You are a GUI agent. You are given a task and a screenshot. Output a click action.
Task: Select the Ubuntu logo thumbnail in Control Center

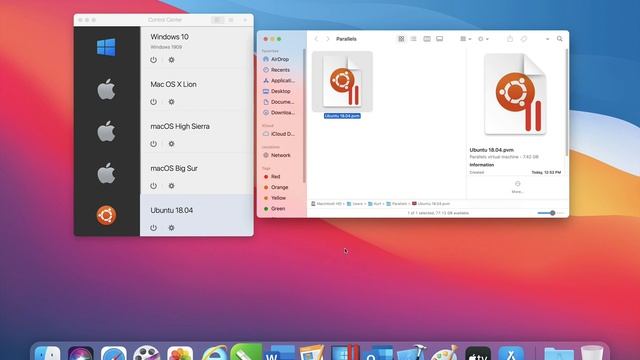pos(106,215)
